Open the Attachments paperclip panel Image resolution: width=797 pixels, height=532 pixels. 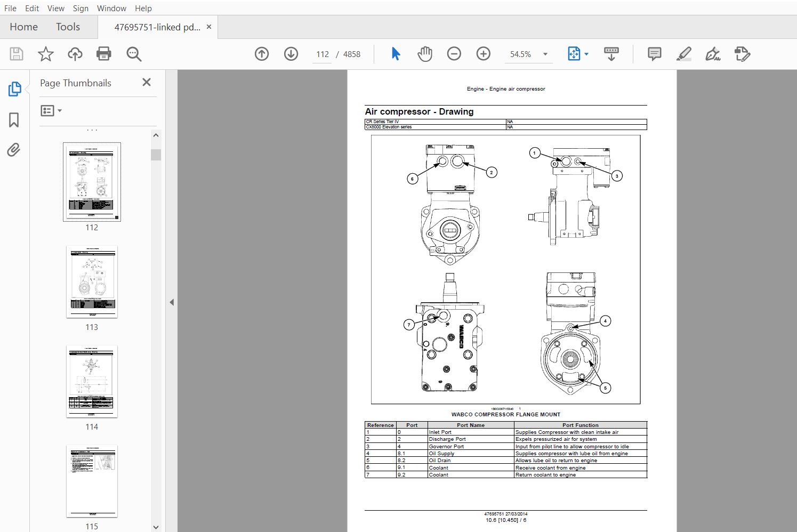pos(14,150)
